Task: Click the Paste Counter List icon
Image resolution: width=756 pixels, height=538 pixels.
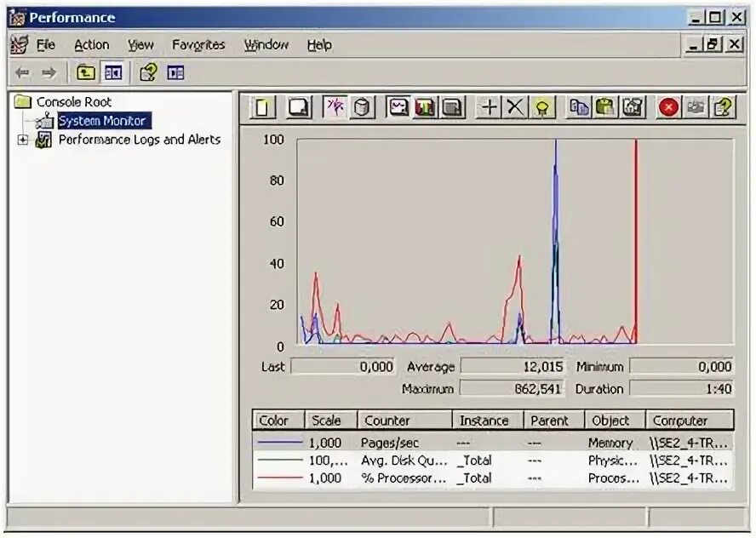Action: pos(605,107)
